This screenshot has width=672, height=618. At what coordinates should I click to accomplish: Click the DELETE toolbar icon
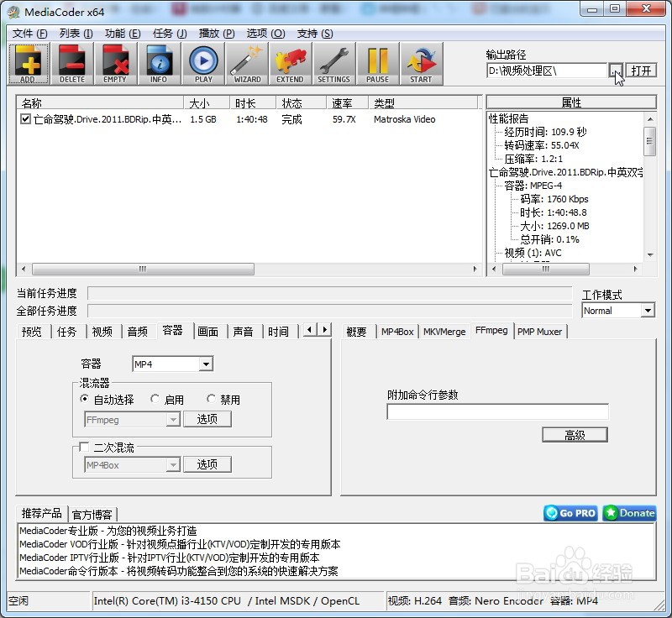[x=72, y=63]
